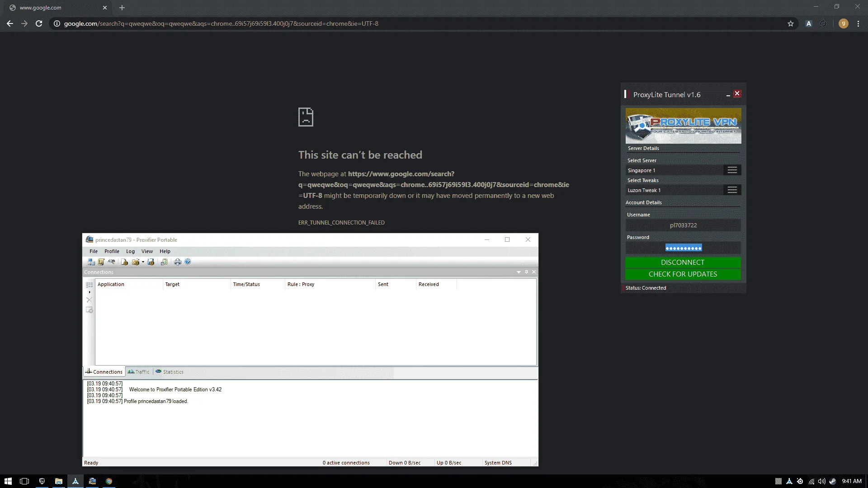Image resolution: width=868 pixels, height=488 pixels.
Task: Click the New Profile toolbar icon
Action: pos(124,262)
